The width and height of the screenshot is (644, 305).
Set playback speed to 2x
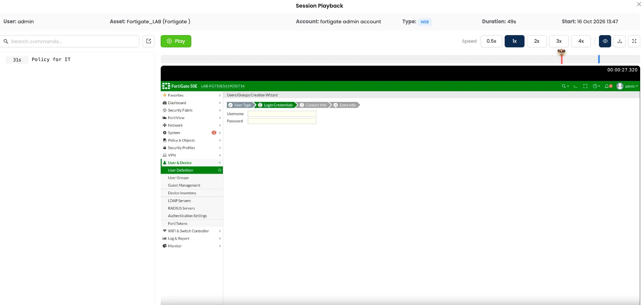537,41
